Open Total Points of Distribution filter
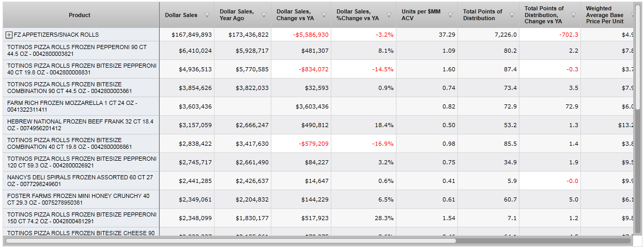Screen dimensions: 644x247 pyautogui.click(x=512, y=16)
